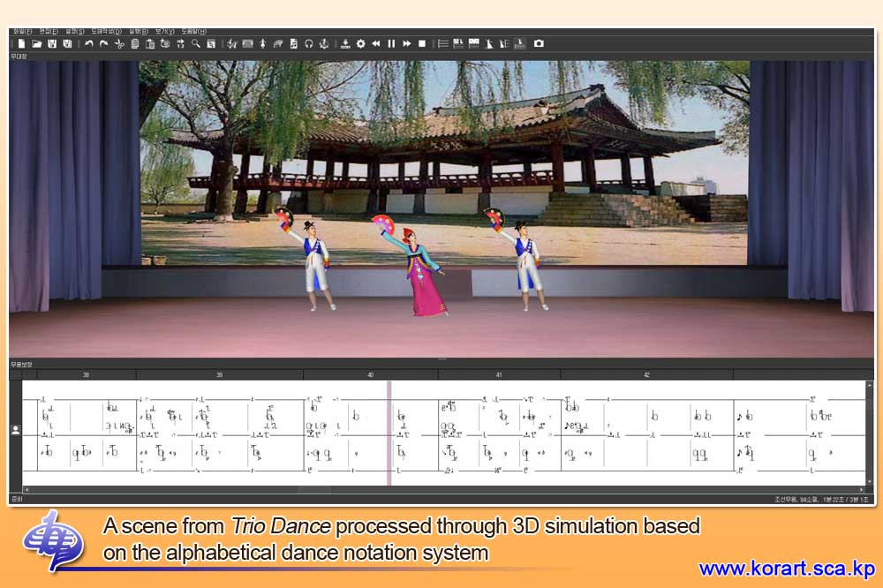This screenshot has height=588, width=883.
Task: Cut selection with the scissors icon
Action: coord(119,43)
